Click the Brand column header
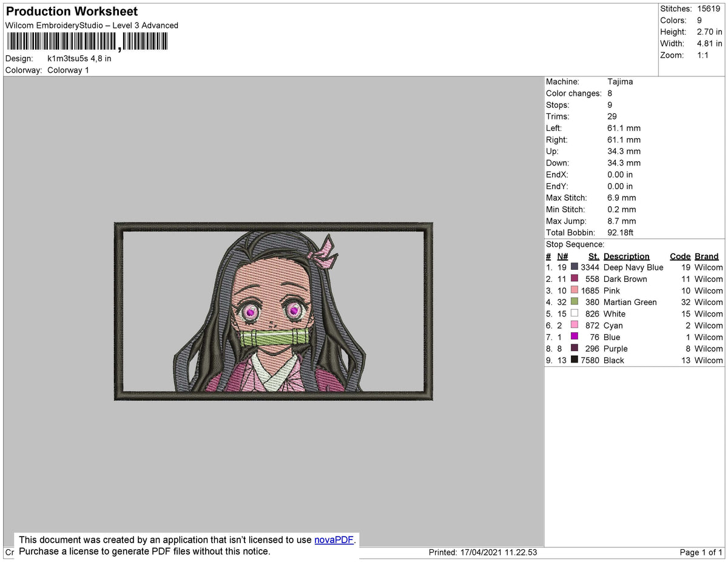The width and height of the screenshot is (728, 562). tap(706, 256)
